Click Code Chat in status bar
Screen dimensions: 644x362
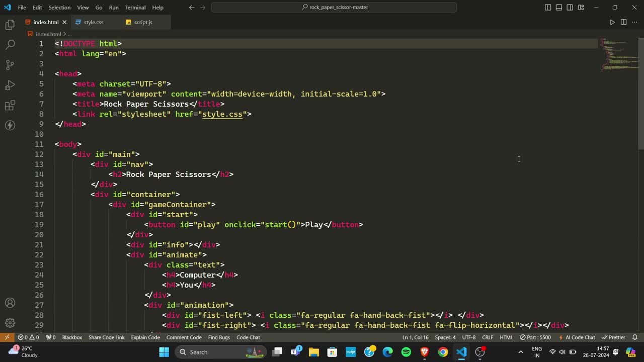(x=248, y=337)
